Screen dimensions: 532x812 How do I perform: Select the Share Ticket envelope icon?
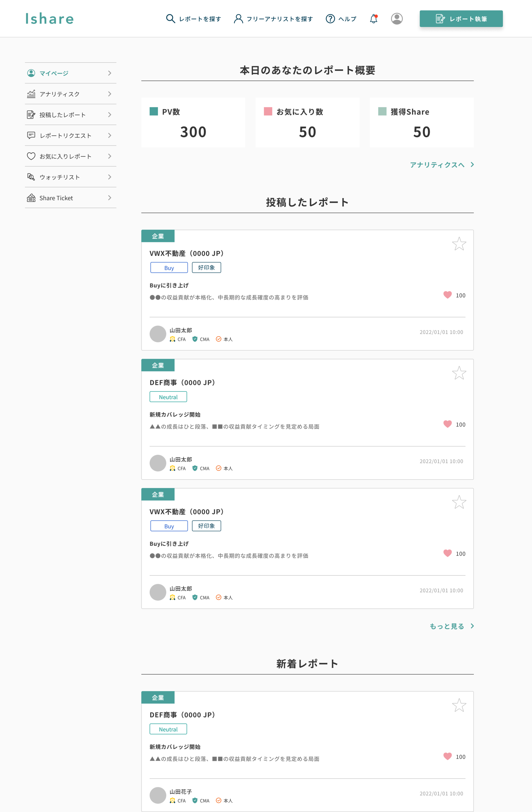click(31, 198)
